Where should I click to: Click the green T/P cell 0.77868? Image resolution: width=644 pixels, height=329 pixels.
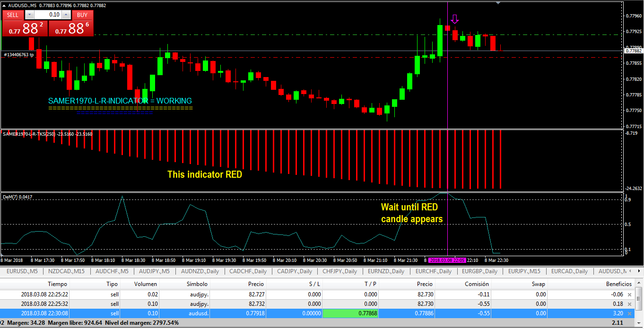349,313
